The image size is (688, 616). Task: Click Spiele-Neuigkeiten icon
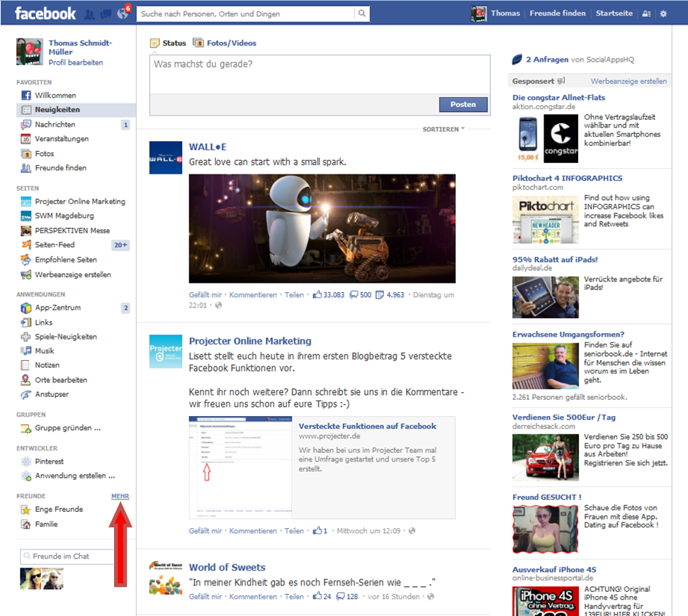(x=26, y=337)
